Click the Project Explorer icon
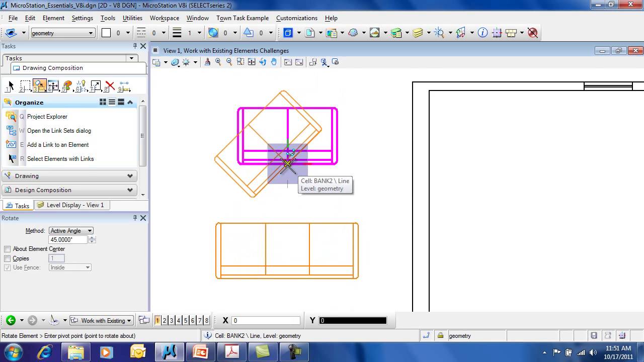Viewport: 644px width, 362px height. (x=11, y=116)
